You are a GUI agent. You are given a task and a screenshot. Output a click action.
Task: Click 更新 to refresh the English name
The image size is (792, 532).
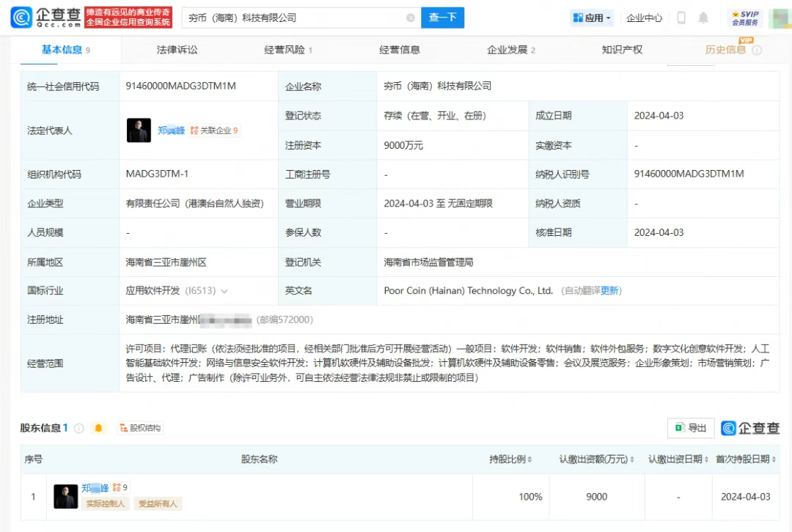click(x=609, y=291)
